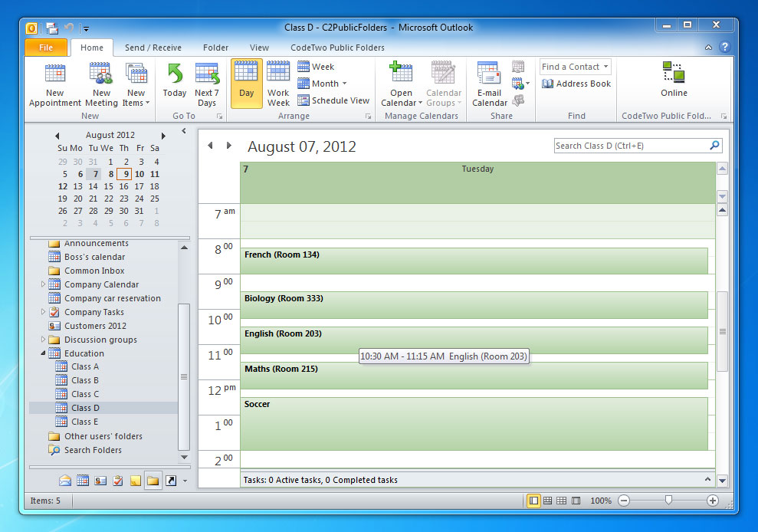Expand the Company Tasks folder
This screenshot has width=758, height=532.
point(43,312)
